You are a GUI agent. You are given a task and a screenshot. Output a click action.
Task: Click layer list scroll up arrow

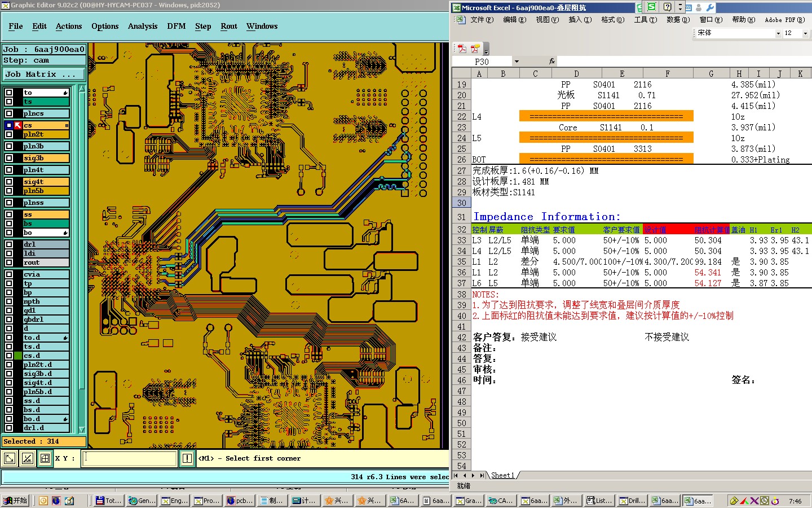[x=82, y=89]
